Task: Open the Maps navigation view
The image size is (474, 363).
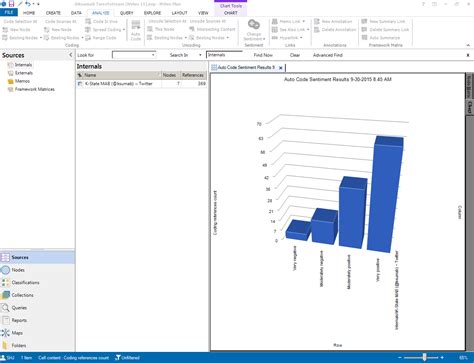Action: (37, 333)
